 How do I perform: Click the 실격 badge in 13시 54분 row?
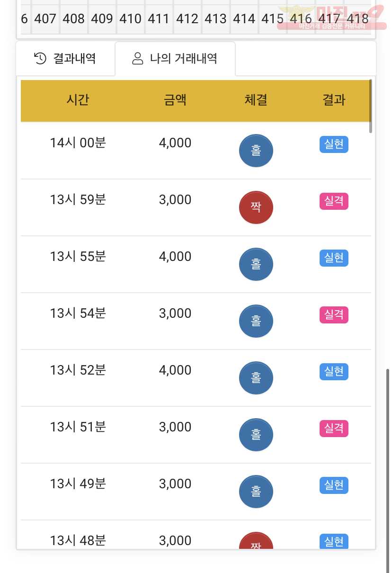[x=334, y=315]
